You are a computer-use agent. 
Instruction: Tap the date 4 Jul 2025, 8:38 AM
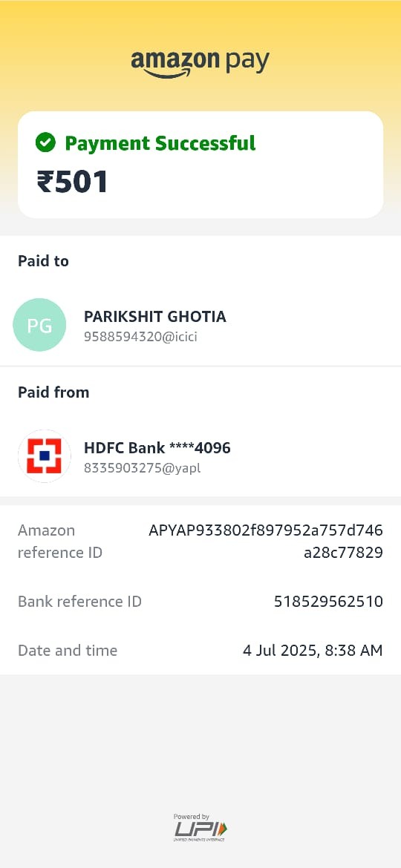[x=313, y=650]
